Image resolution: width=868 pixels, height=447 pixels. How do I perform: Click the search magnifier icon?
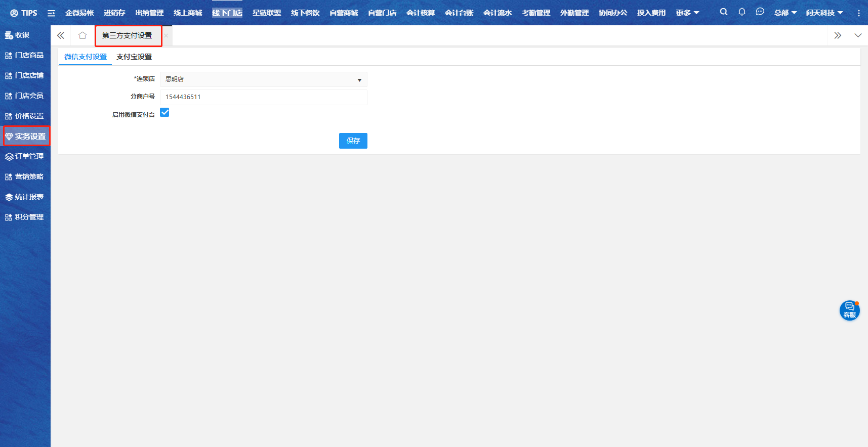pos(723,12)
